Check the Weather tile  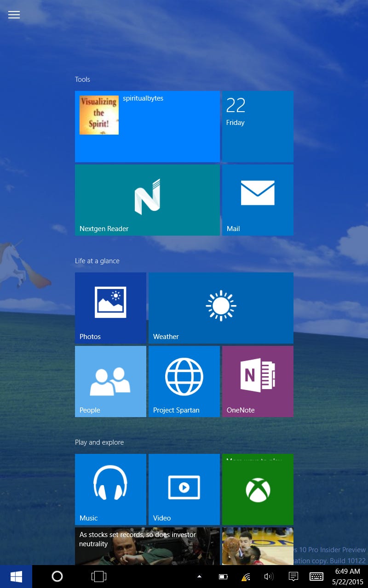pyautogui.click(x=221, y=308)
